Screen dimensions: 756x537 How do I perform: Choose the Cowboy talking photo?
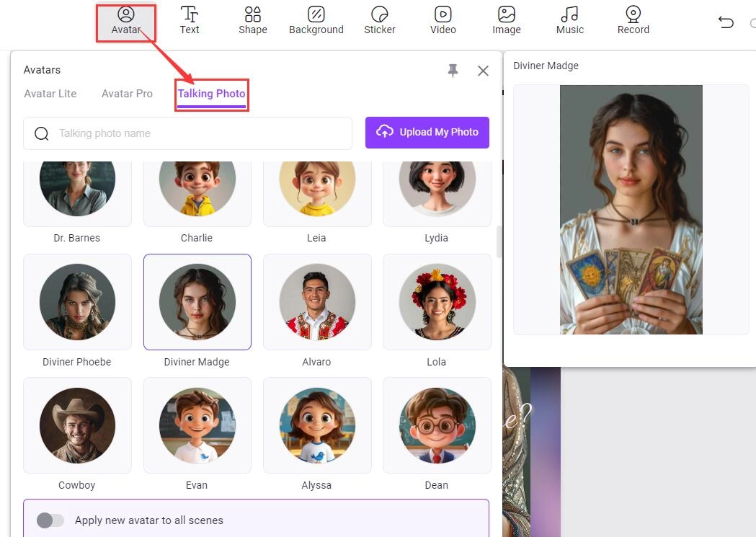pos(77,425)
